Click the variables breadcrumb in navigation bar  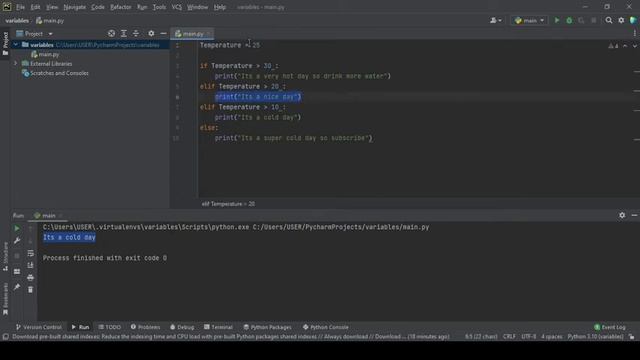[17, 20]
